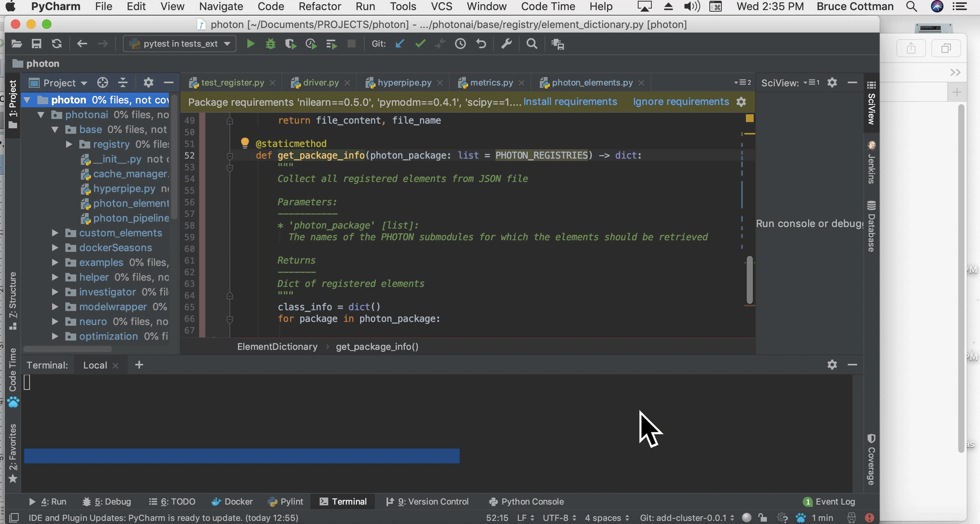
Task: Click the intention lightbulb in editor
Action: 245,143
